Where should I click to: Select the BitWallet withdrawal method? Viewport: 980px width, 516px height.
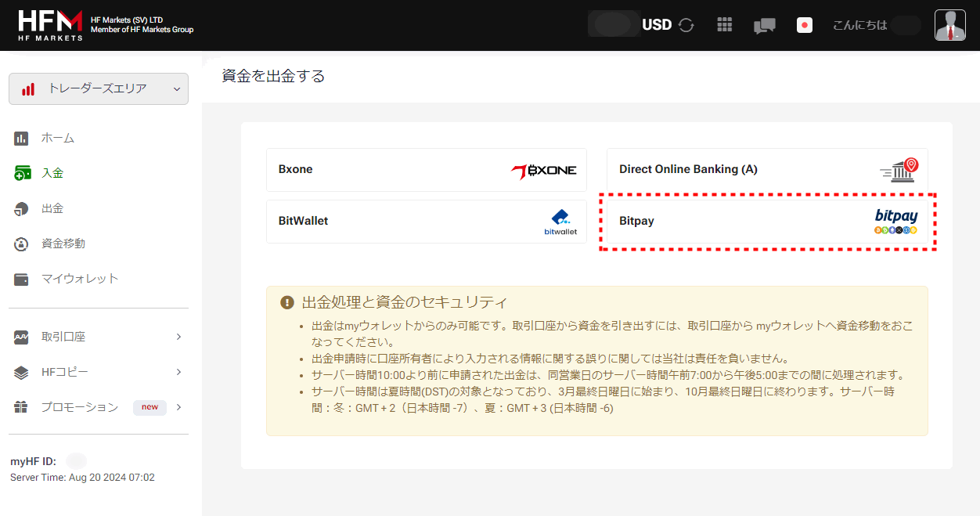pos(427,222)
